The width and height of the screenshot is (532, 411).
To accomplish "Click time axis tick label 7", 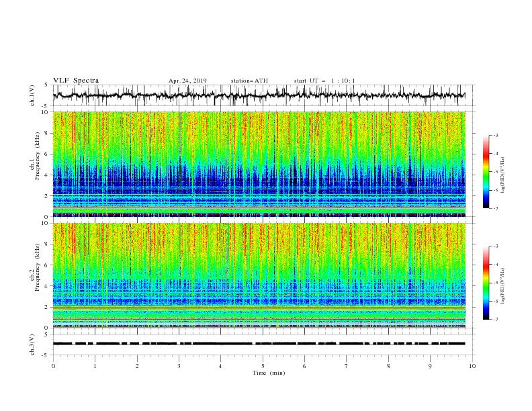I will [347, 366].
